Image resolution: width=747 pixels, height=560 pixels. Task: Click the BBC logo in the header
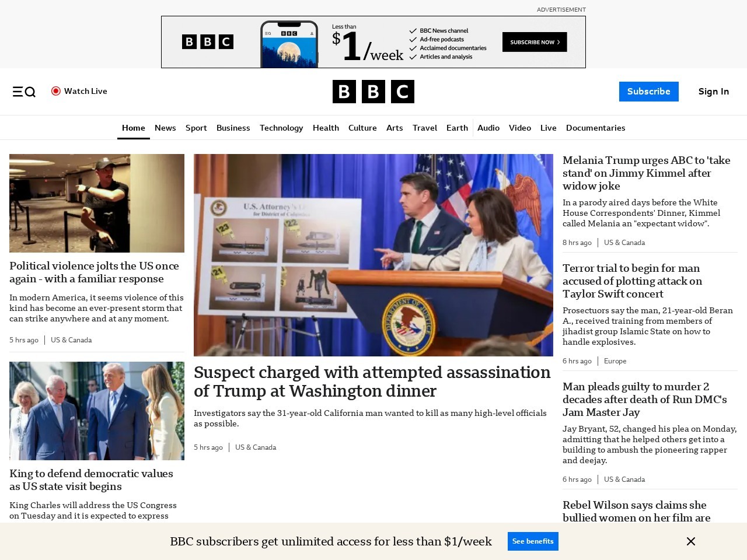click(x=373, y=92)
